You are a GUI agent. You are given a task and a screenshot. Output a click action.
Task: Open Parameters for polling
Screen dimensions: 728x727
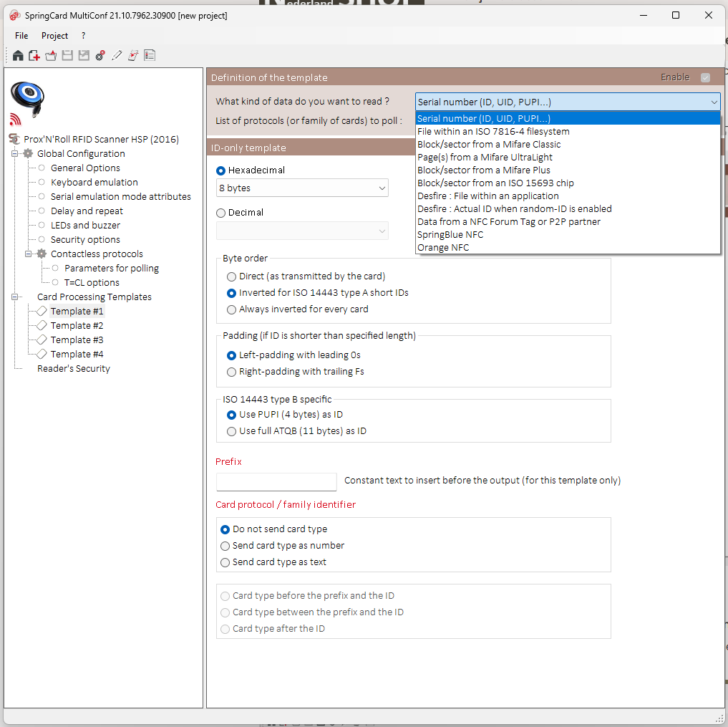click(112, 268)
